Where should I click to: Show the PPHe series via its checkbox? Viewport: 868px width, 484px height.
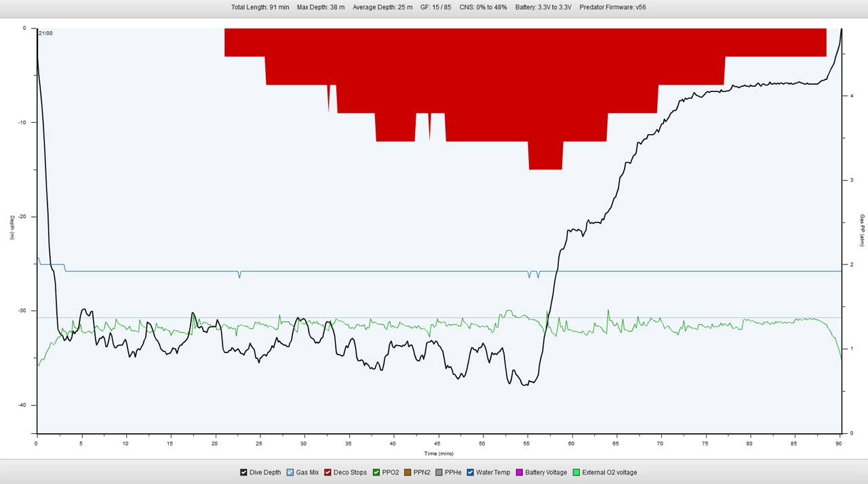click(439, 472)
